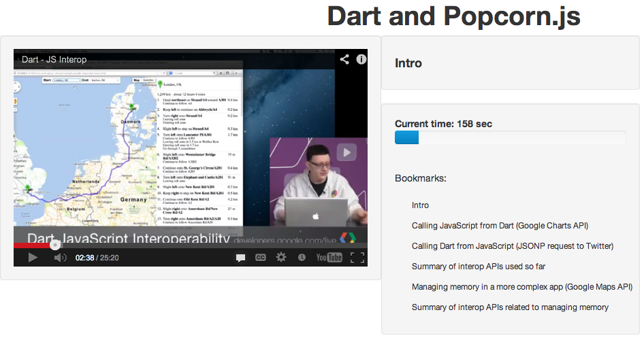Click the blue current time progress bar

(406, 137)
